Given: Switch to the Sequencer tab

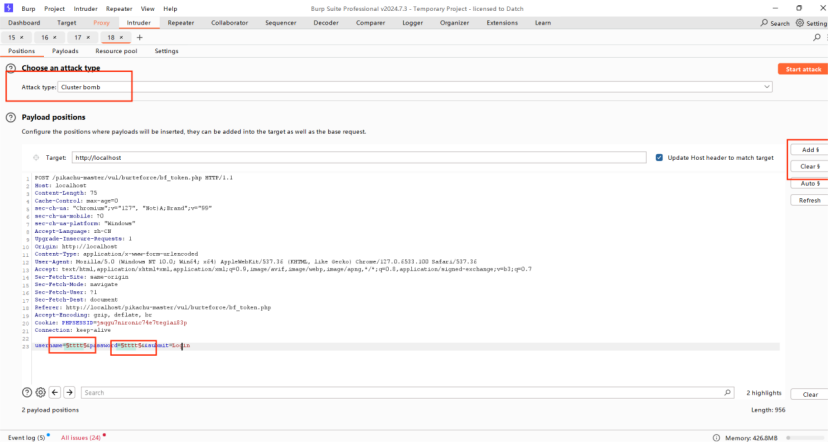Looking at the screenshot, I should click(x=280, y=23).
